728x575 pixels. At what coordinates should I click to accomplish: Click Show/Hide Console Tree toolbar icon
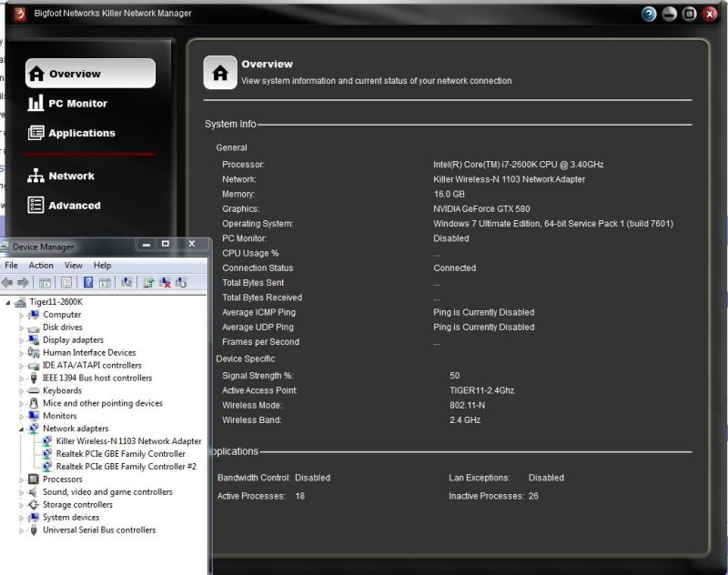pos(45,282)
